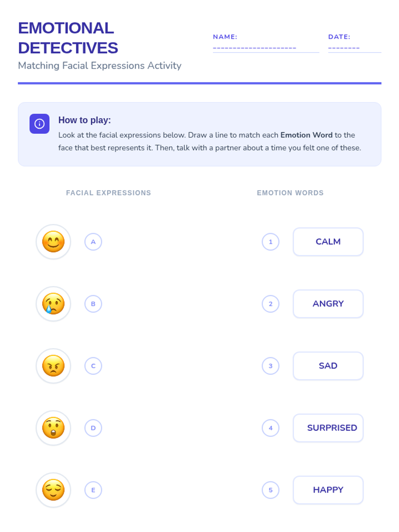Click the ANGRY emotion word box

[328, 304]
